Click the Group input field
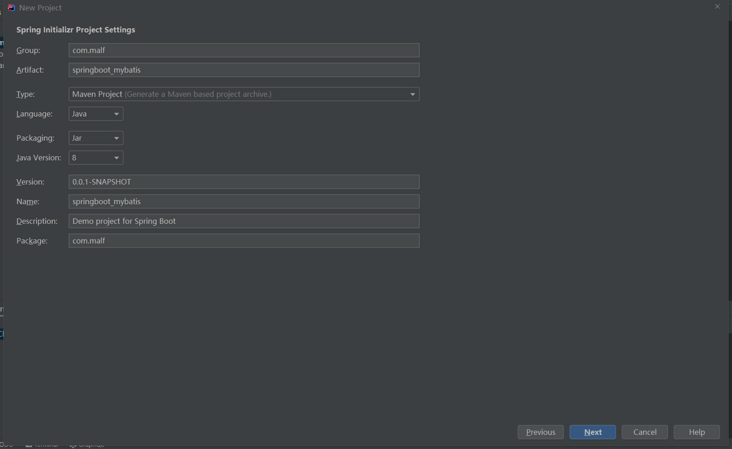 pos(243,50)
